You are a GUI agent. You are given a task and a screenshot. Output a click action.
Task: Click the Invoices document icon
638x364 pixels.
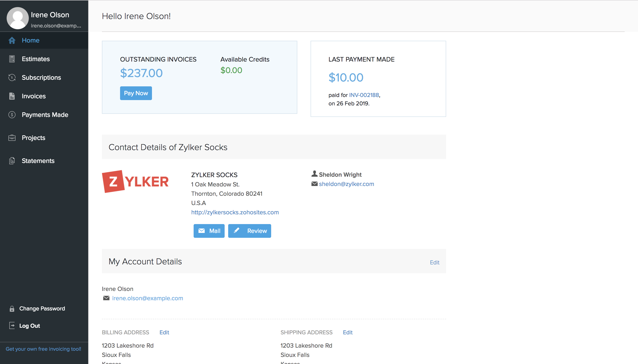point(12,96)
